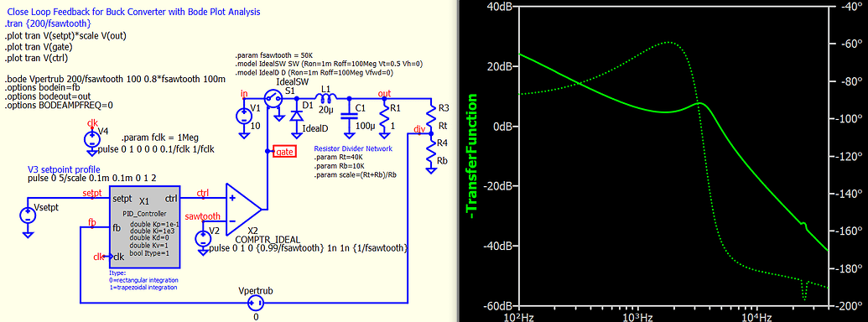This screenshot has height=322, width=868.
Task: Click the V3 setpoint profile label
Action: pos(65,169)
